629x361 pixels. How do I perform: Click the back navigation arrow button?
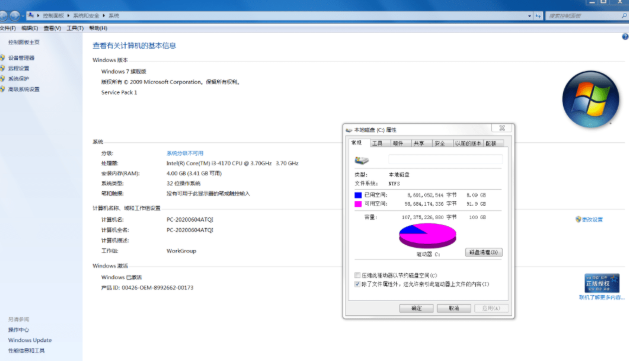[4, 16]
